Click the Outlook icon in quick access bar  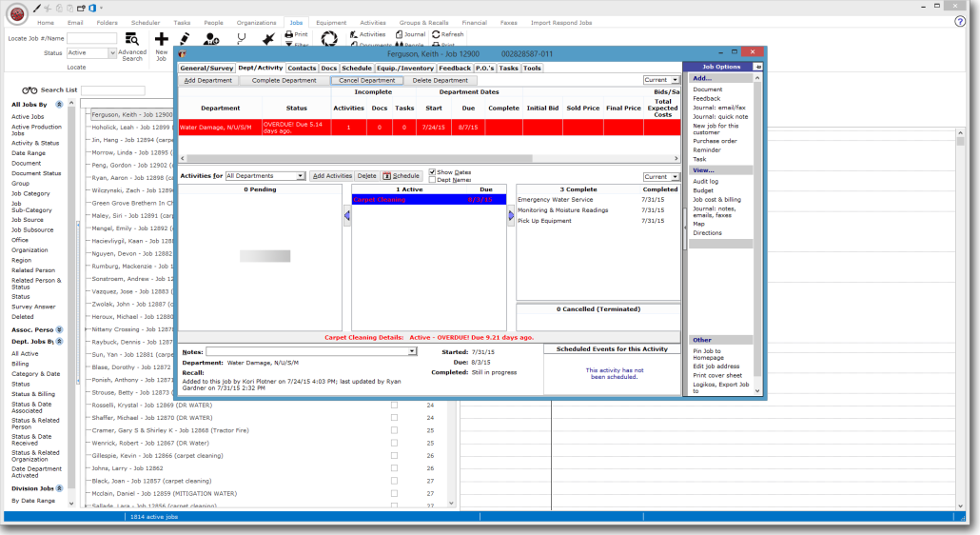92,9
